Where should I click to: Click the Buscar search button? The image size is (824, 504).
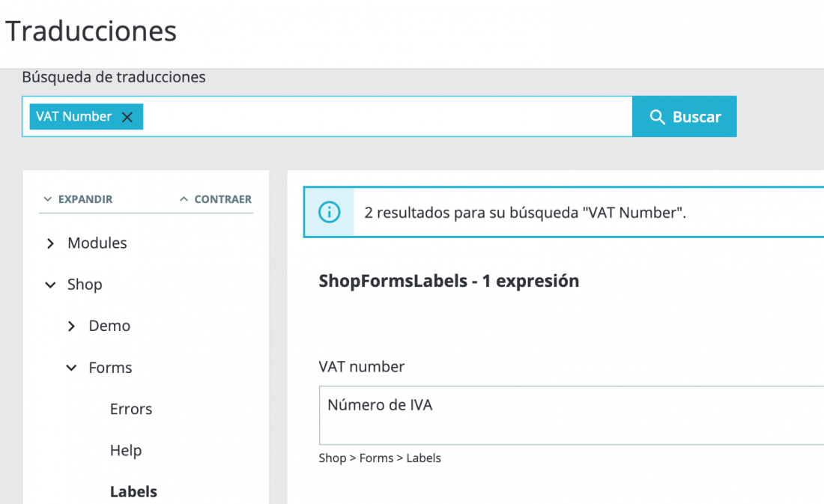click(x=684, y=117)
